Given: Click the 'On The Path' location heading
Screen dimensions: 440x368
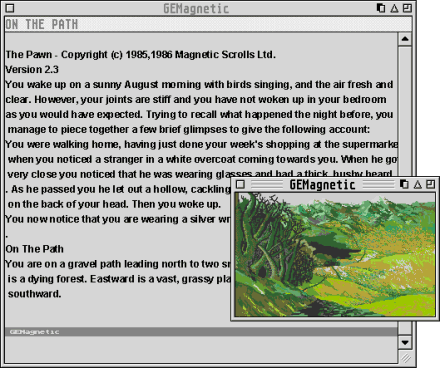Looking at the screenshot, I should pyautogui.click(x=34, y=249).
